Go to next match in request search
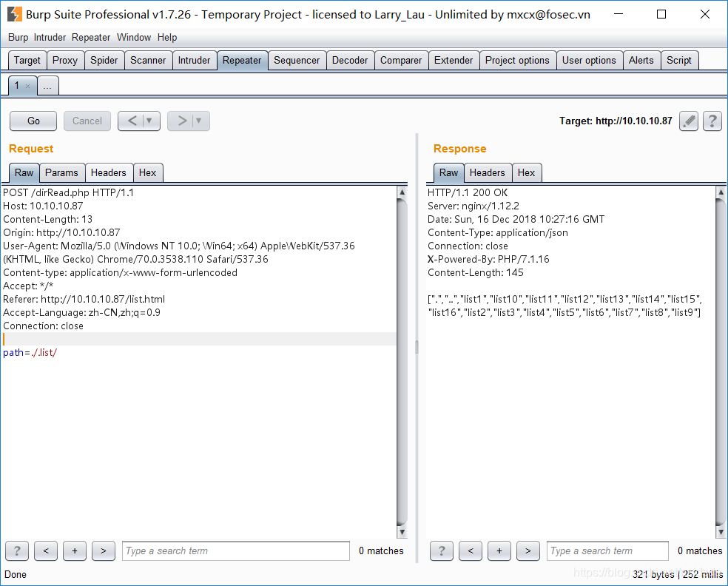 [x=104, y=550]
